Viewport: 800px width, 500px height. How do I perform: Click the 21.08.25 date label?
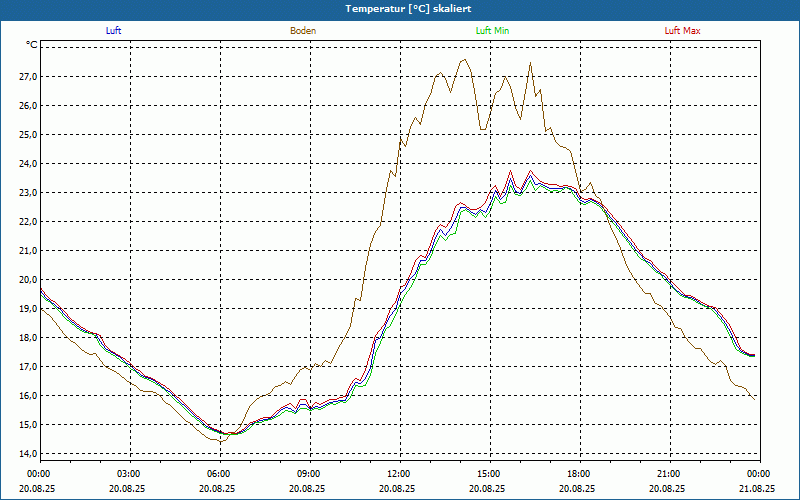coord(757,489)
